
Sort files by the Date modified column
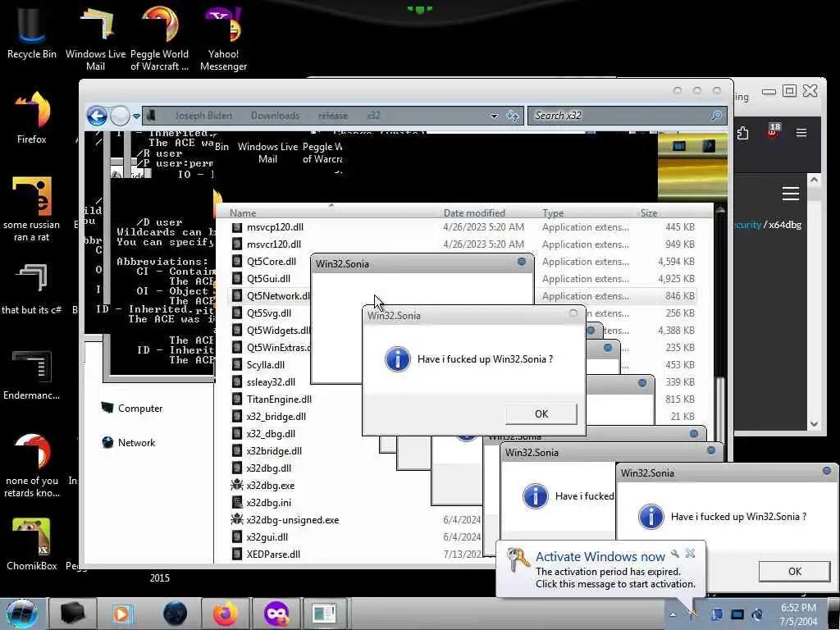pyautogui.click(x=474, y=212)
